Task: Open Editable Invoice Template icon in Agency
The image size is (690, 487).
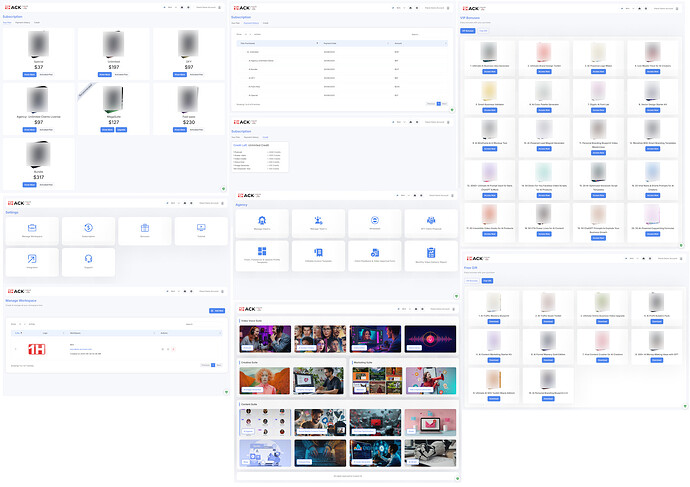Action: coord(318,252)
